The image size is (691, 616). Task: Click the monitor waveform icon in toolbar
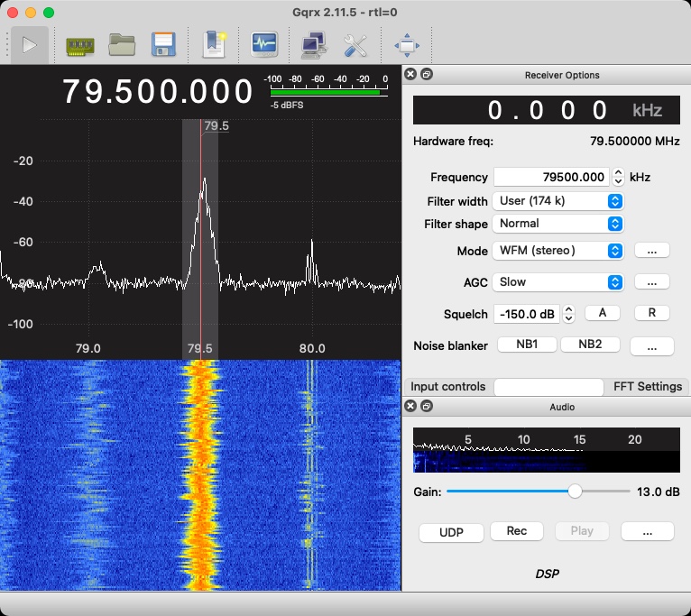point(264,44)
